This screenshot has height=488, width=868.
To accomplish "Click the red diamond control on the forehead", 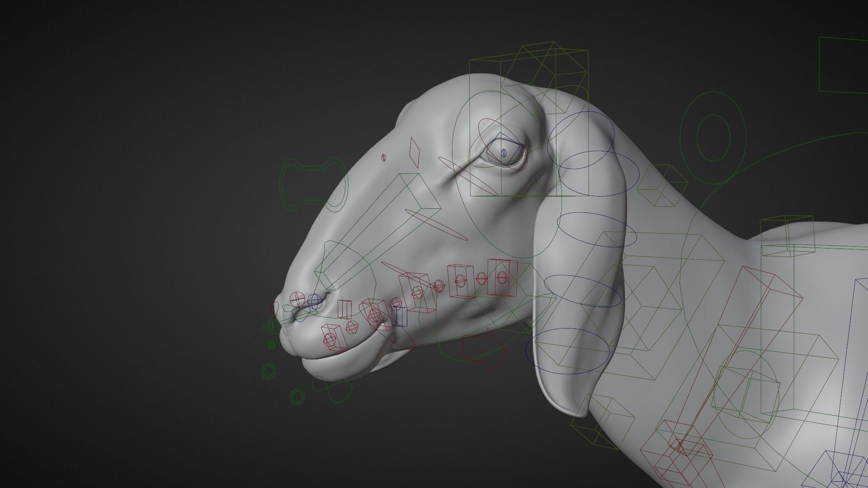I will [x=414, y=152].
